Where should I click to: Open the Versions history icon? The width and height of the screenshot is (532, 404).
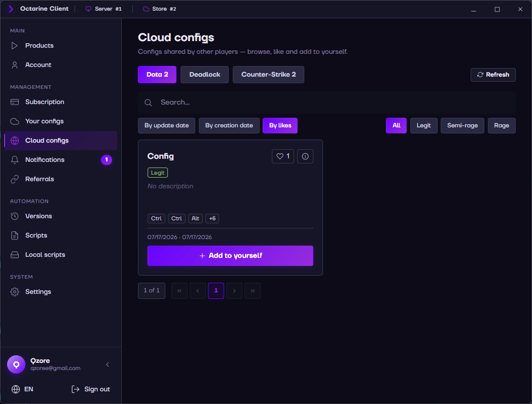15,216
